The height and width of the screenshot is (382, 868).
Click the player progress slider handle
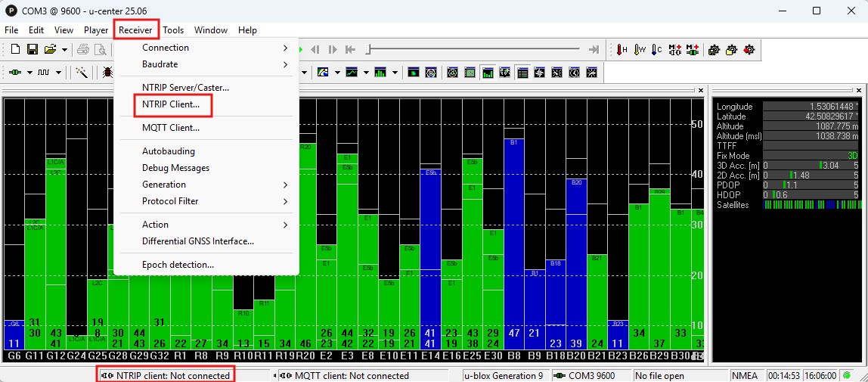pos(367,50)
